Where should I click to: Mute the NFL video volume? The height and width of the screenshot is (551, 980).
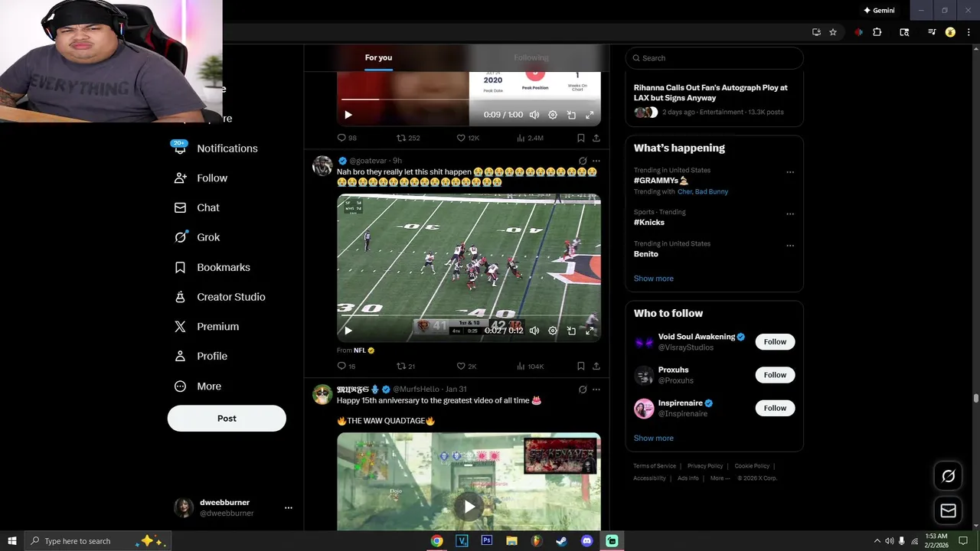(x=534, y=331)
